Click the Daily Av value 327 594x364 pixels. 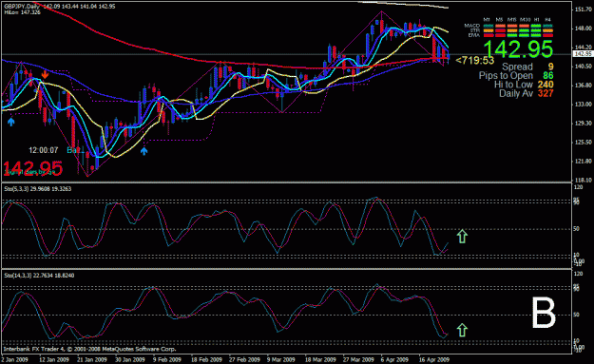546,93
